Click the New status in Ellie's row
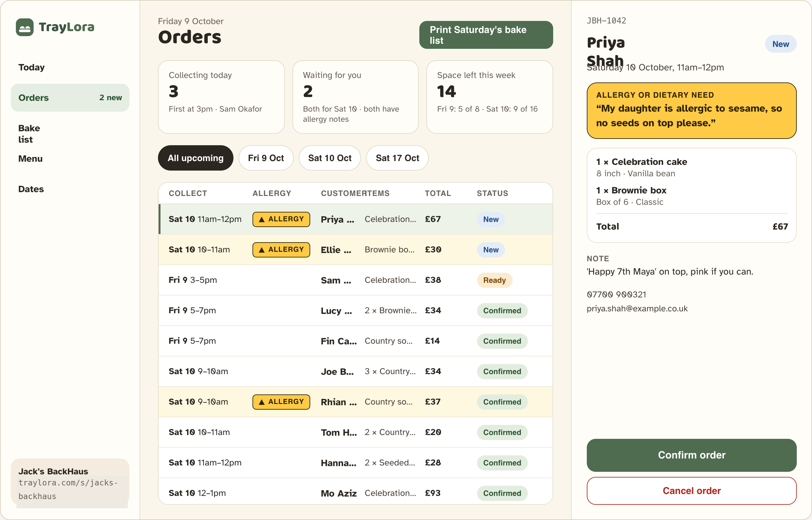Screen dimensions: 812x520 pyautogui.click(x=490, y=250)
